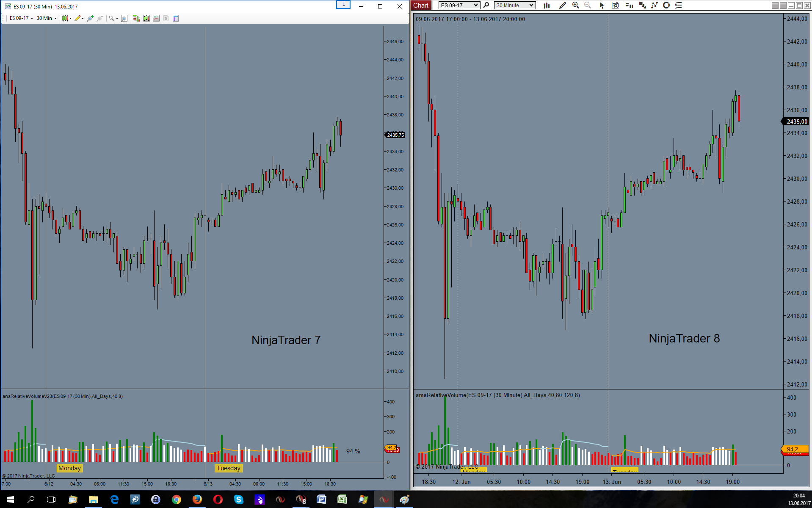
Task: Open pencil drawing tools dropdown in NinjaTrader 7
Action: (79, 18)
